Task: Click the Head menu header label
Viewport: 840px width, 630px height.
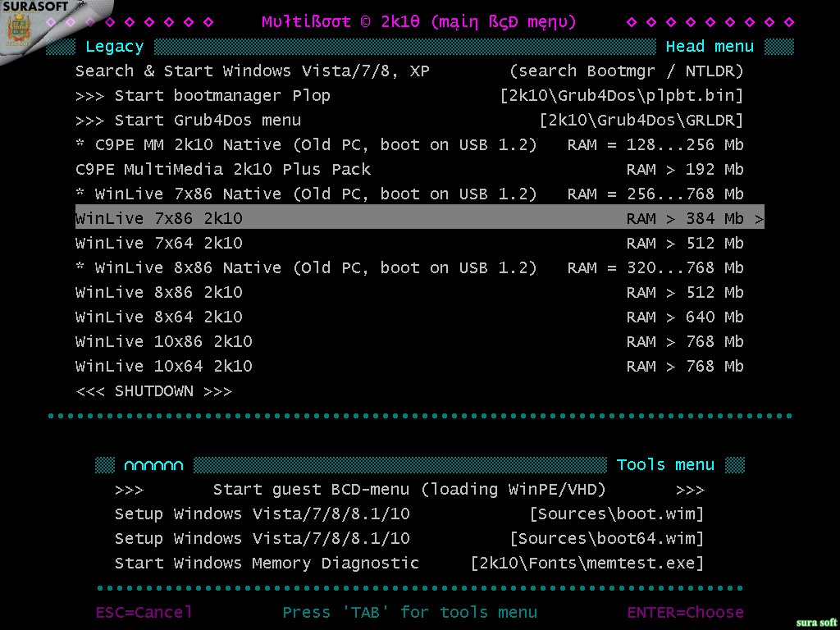Action: click(710, 47)
